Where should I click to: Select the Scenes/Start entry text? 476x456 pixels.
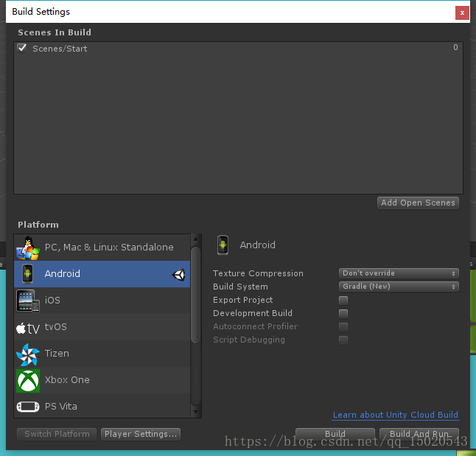point(60,49)
